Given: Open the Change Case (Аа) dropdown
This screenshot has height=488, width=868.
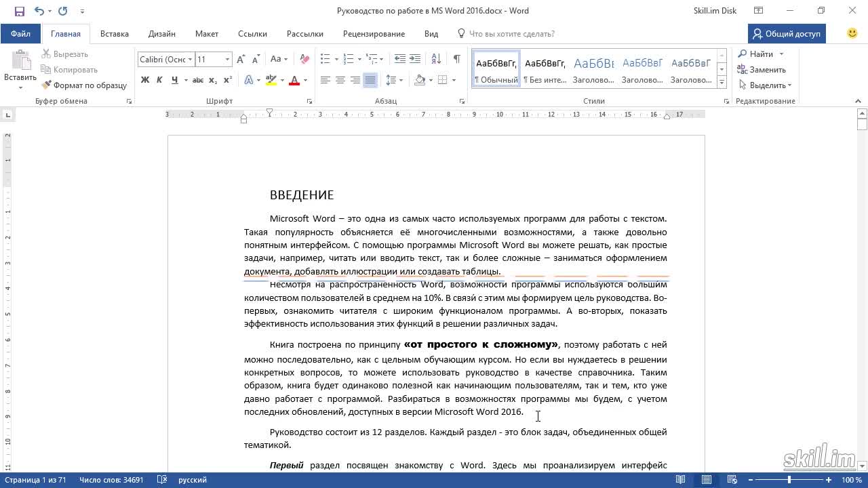Looking at the screenshot, I should tap(279, 60).
